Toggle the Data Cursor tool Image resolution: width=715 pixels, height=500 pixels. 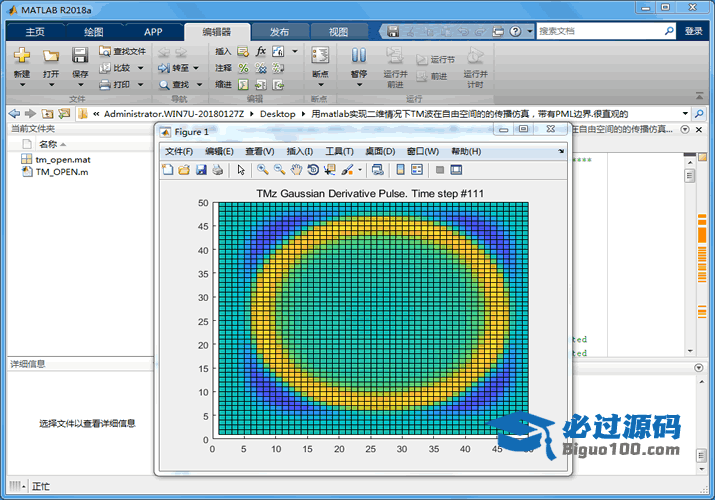pyautogui.click(x=330, y=170)
